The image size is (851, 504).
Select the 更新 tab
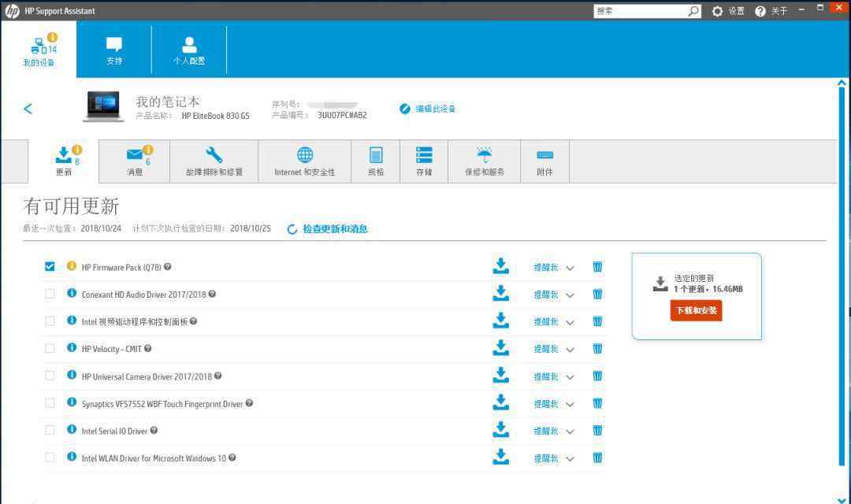(64, 161)
